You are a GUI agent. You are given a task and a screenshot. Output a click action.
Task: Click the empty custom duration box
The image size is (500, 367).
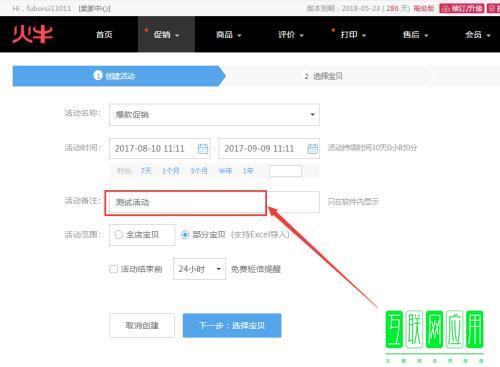[x=285, y=171]
